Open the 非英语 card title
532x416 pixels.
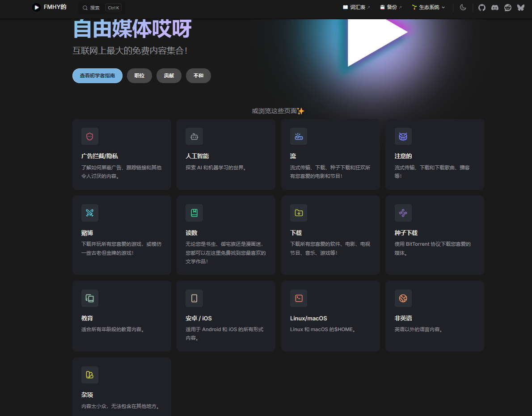tap(403, 318)
